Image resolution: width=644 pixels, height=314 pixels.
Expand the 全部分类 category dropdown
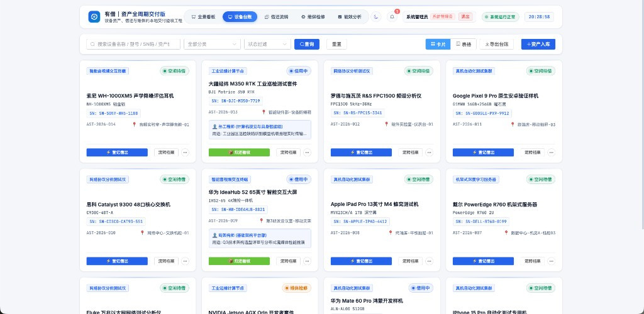pyautogui.click(x=211, y=44)
